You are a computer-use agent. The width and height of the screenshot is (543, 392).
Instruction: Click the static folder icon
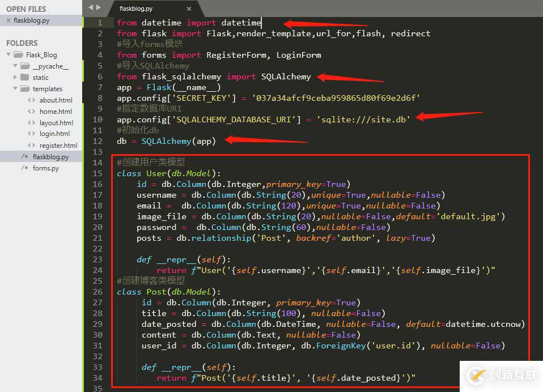pyautogui.click(x=25, y=77)
